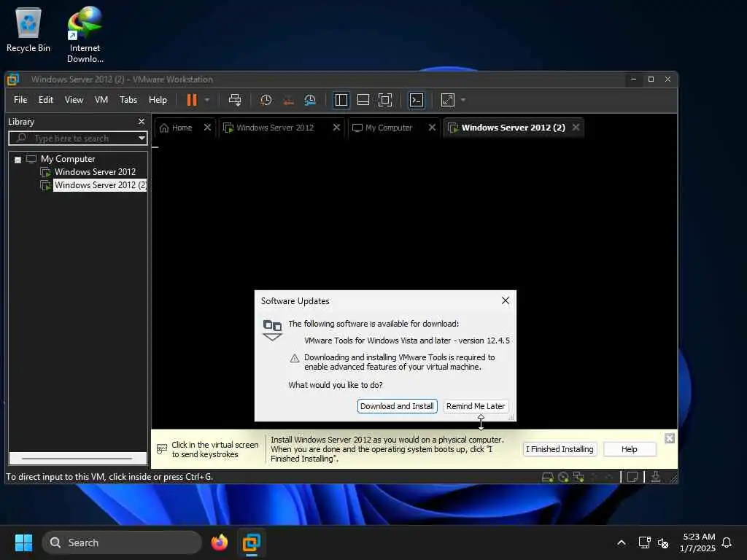Screen dimensions: 747x560
Task: Open the Snapshot Manager icon
Action: pyautogui.click(x=310, y=100)
